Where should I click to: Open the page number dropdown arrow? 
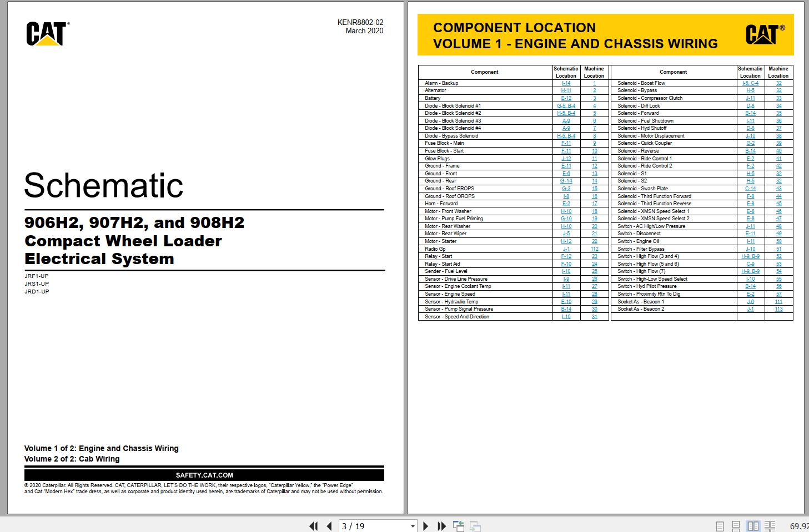[x=413, y=526]
